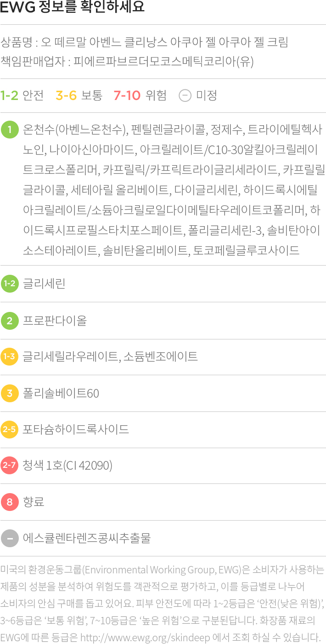Click the yellow 2-5 grade badge
The width and height of the screenshot is (326, 644).
coord(10,429)
